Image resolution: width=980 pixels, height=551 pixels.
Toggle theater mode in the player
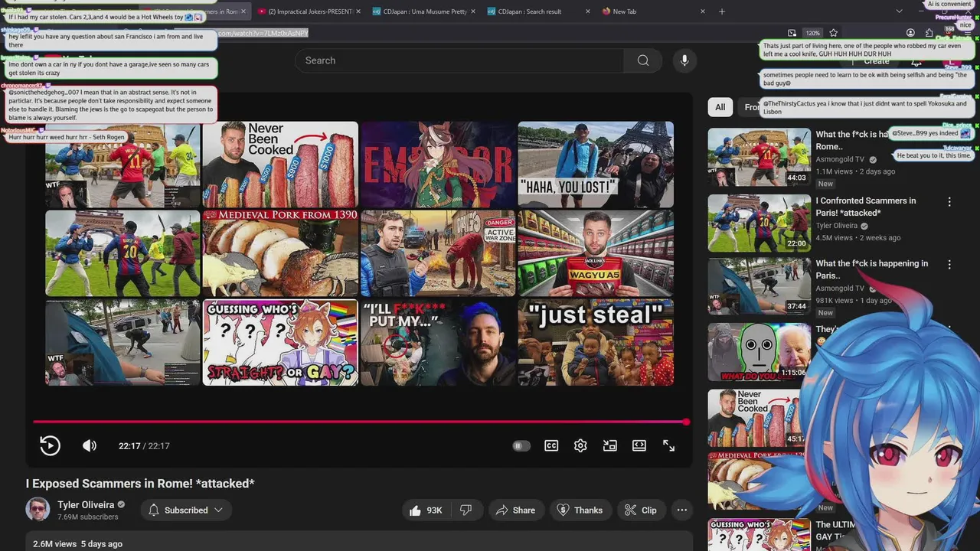(639, 445)
